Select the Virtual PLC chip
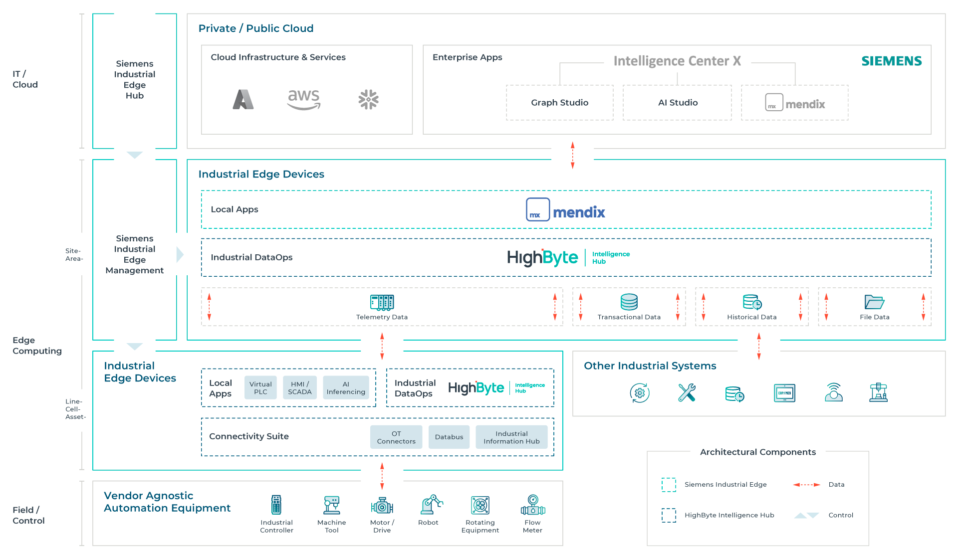The height and width of the screenshot is (560, 958). [260, 387]
